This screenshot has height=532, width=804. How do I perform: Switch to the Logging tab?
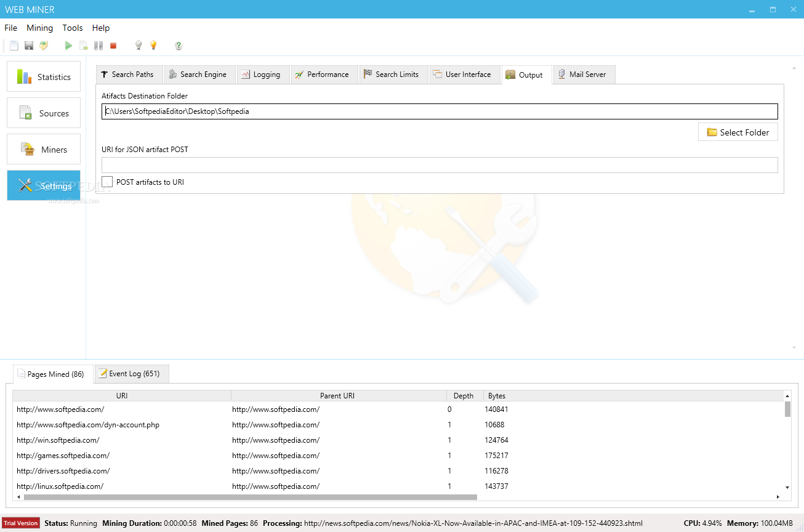coord(263,75)
